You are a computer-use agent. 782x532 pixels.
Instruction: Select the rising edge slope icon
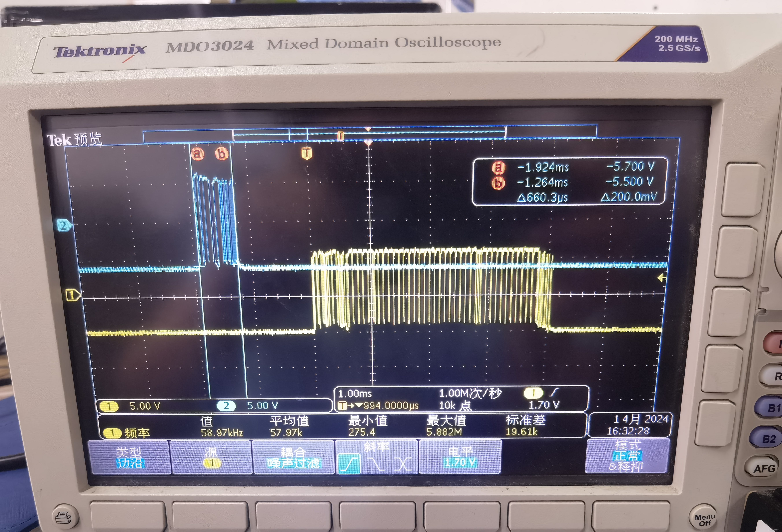pyautogui.click(x=349, y=464)
